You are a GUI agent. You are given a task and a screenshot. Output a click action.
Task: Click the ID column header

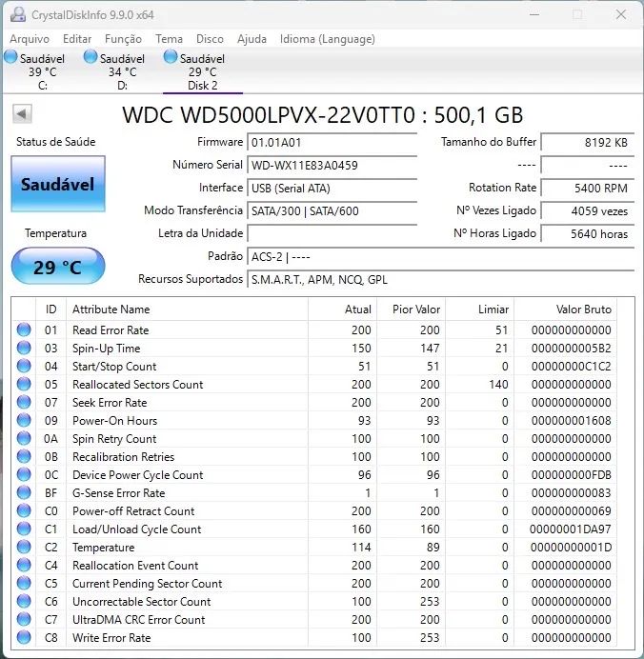pyautogui.click(x=50, y=310)
